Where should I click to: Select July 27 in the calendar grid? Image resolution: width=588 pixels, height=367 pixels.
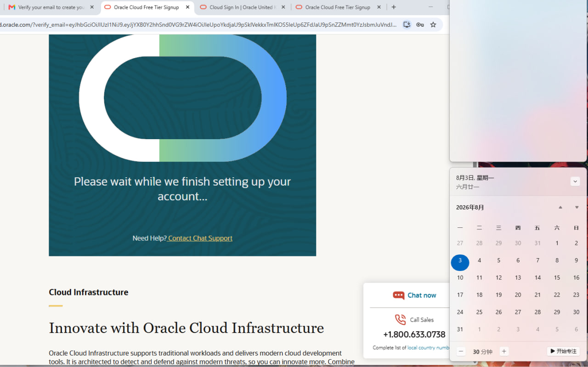[x=460, y=243]
